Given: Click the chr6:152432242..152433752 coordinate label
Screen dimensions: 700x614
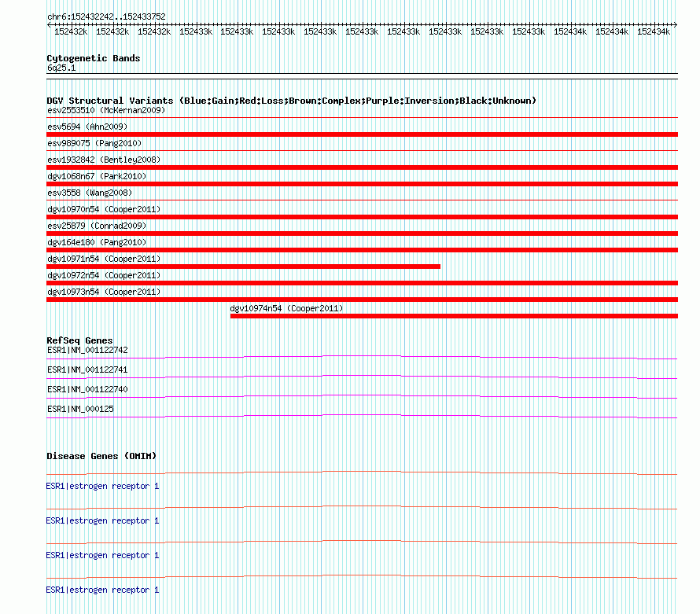Looking at the screenshot, I should pos(107,17).
